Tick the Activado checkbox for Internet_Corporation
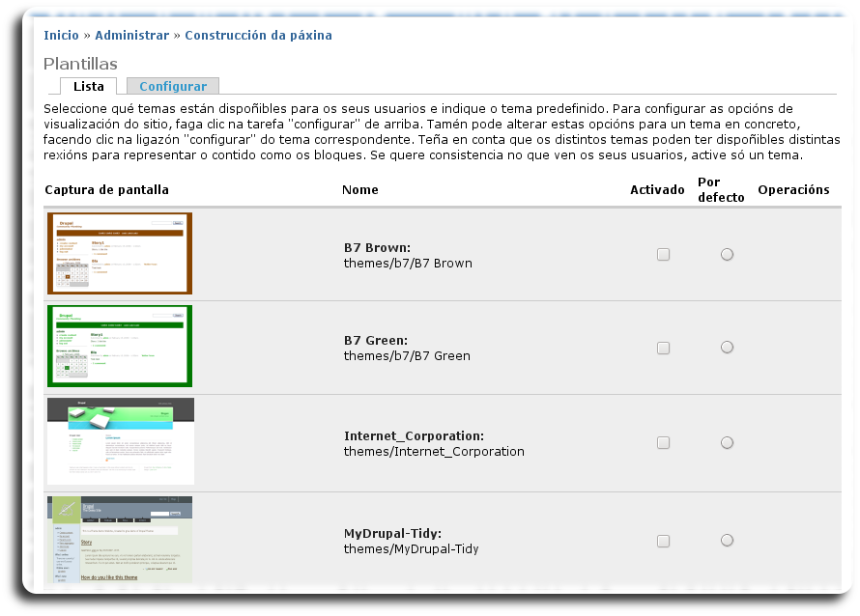860x616 pixels. (663, 443)
